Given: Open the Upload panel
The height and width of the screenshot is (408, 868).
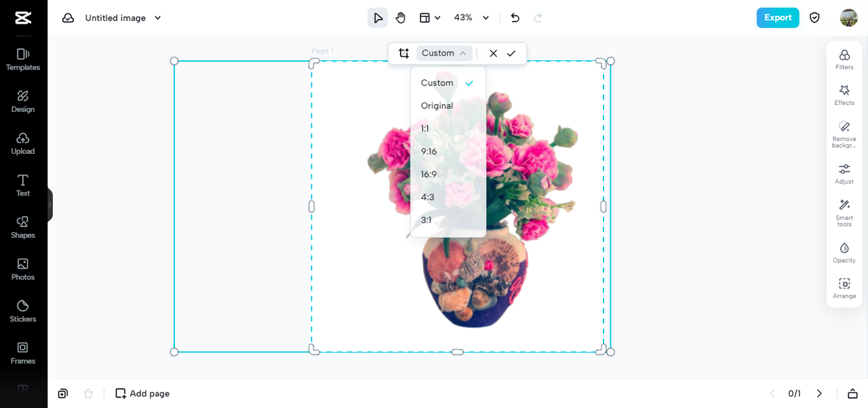Looking at the screenshot, I should coord(23,144).
